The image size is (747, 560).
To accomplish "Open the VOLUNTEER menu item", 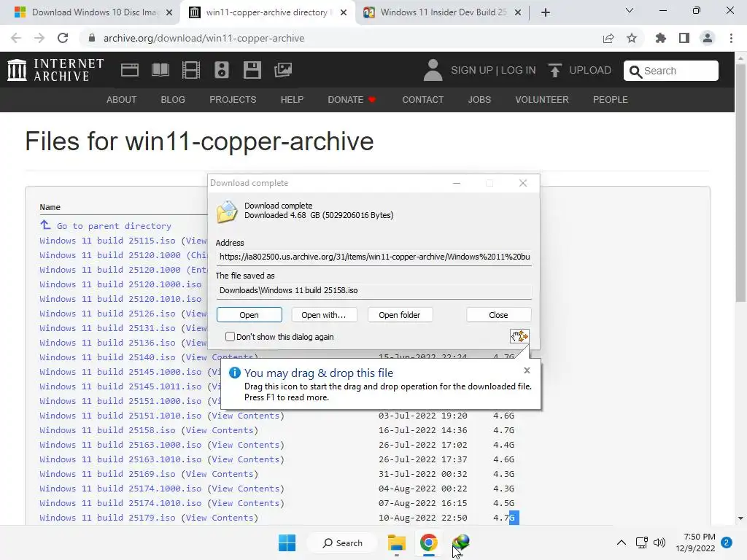I will (x=542, y=99).
